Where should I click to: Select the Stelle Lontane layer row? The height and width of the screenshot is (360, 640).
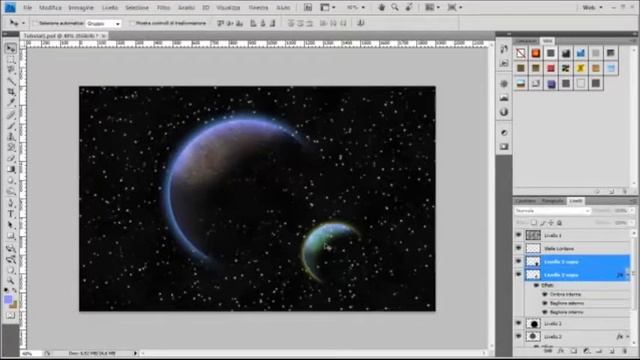577,248
